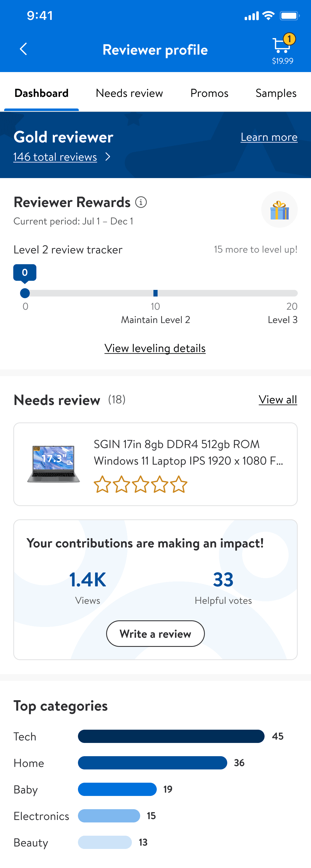Viewport: 311px width, 868px height.
Task: Rate the SGIN laptop three stars
Action: pos(140,485)
